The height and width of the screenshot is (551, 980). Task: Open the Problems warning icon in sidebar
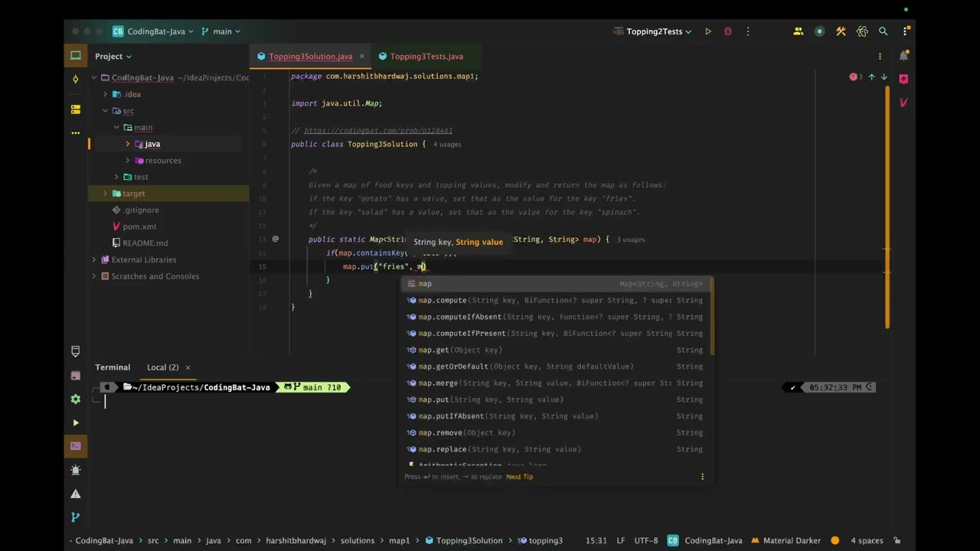point(76,494)
